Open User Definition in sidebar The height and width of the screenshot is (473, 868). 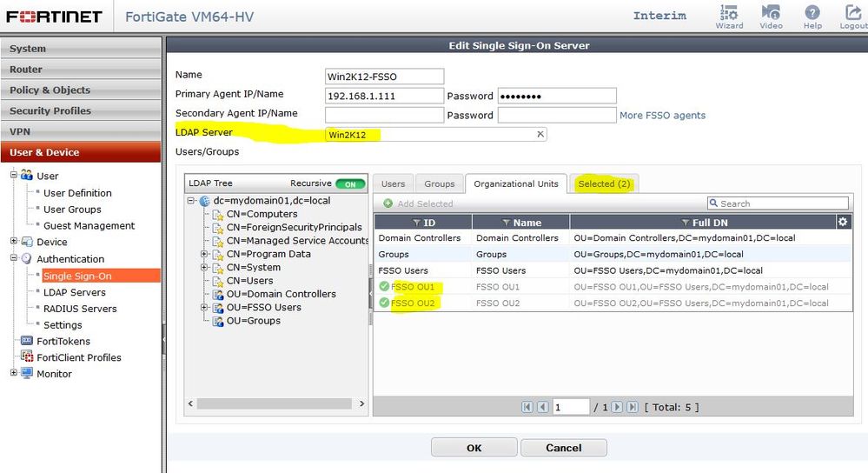77,193
